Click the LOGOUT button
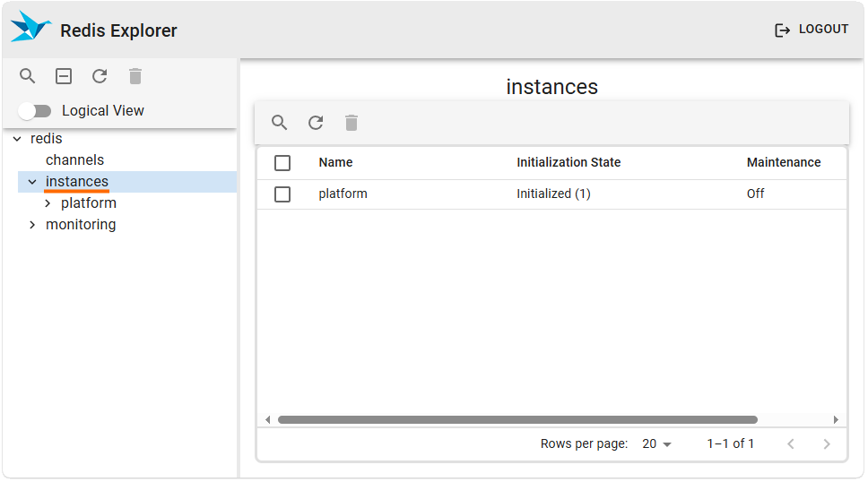The image size is (868, 482). click(812, 30)
